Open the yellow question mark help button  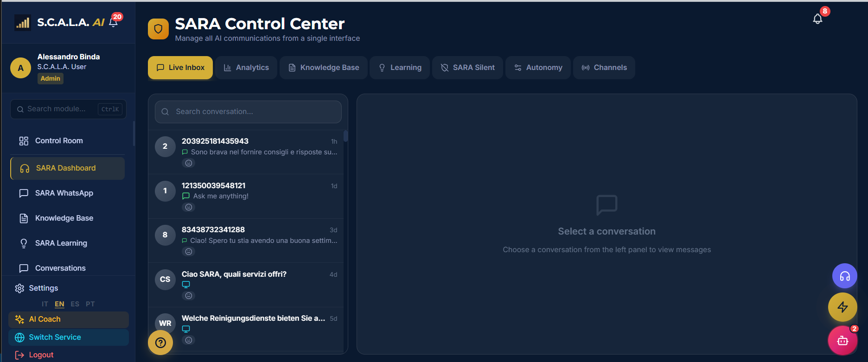(x=160, y=343)
